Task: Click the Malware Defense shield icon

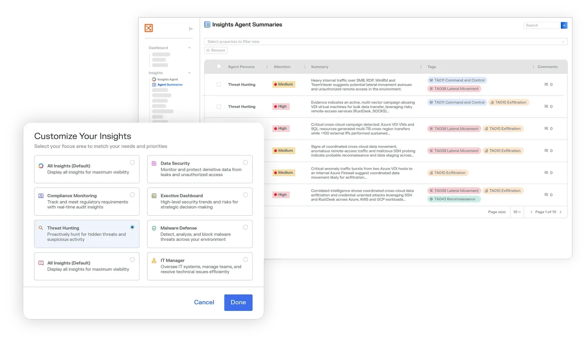Action: pyautogui.click(x=154, y=227)
